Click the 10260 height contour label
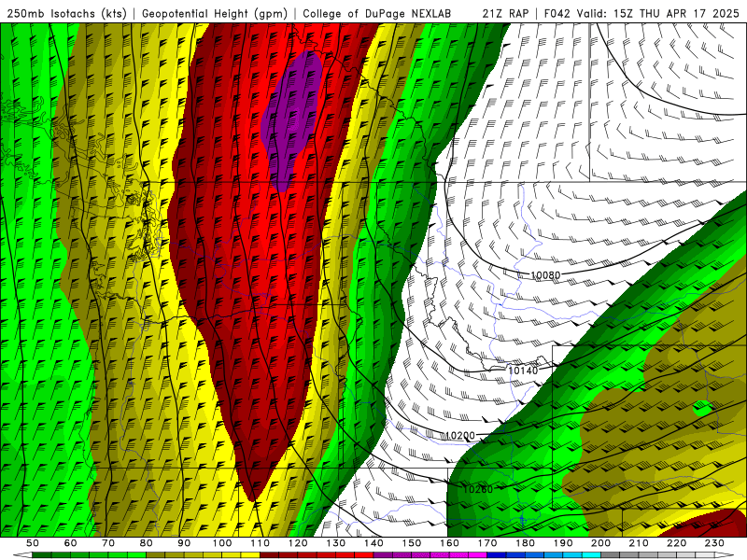Viewport: 747px width, 560px height. [478, 489]
